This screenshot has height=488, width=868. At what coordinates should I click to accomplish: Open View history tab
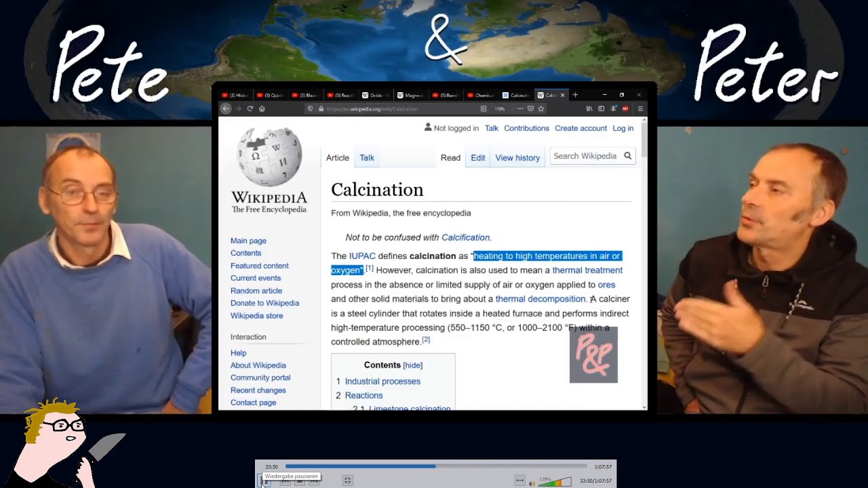pos(517,158)
